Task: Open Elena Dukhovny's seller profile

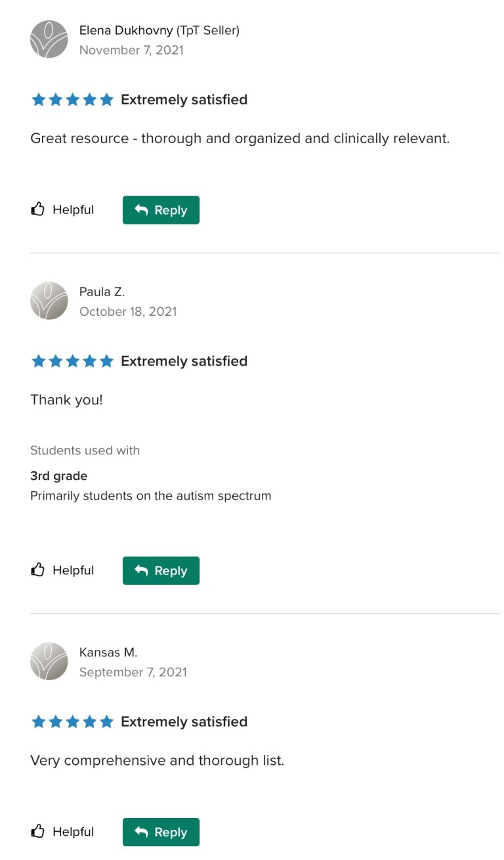Action: [x=159, y=30]
